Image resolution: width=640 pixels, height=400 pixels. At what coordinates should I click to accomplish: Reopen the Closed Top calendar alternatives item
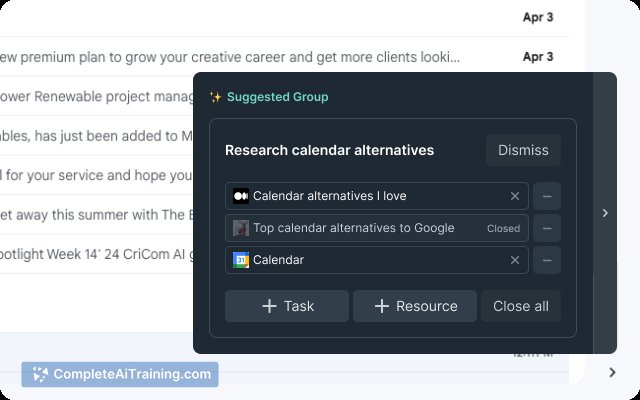coord(376,228)
